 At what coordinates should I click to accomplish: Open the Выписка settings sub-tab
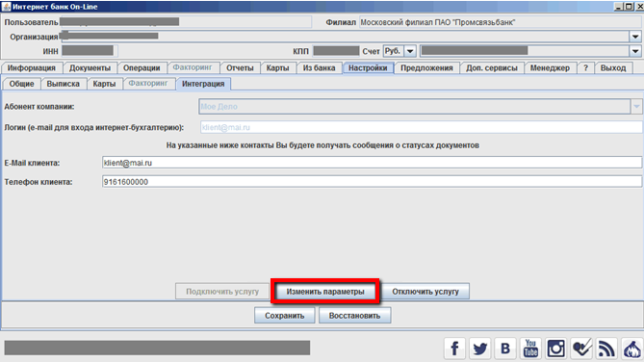tap(64, 84)
